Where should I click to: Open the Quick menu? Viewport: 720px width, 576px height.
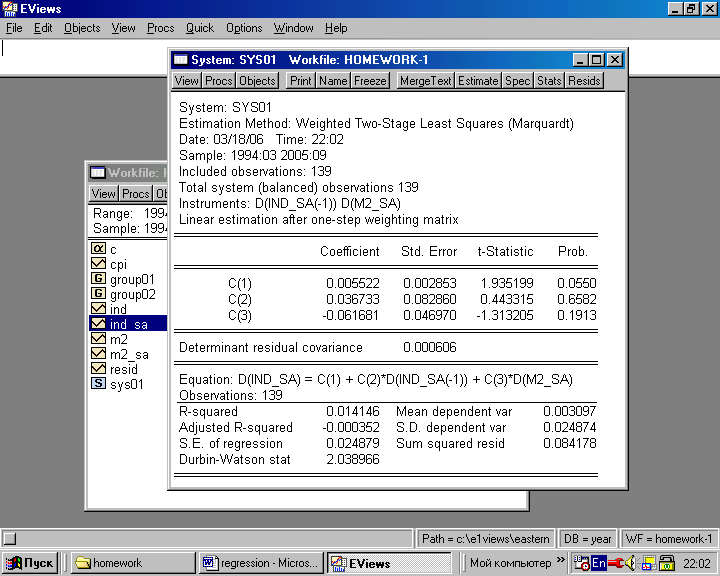[x=200, y=28]
